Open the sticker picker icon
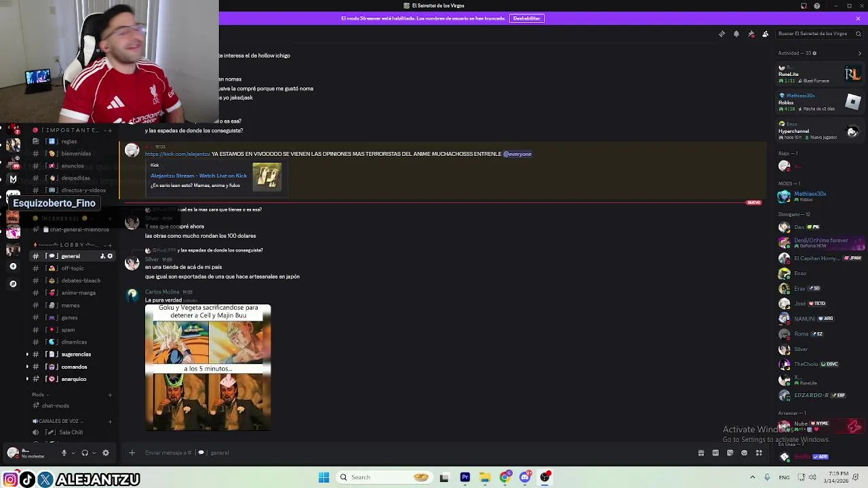The height and width of the screenshot is (488, 868). (x=730, y=453)
